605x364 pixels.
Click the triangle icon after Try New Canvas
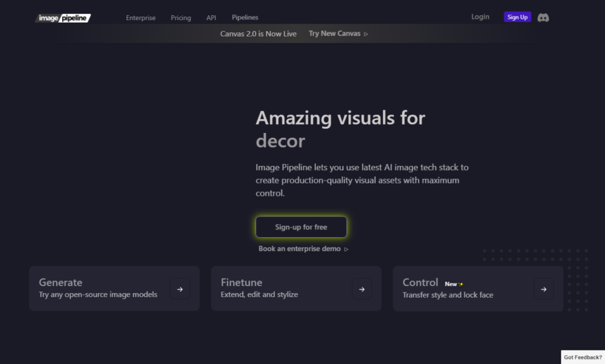[366, 34]
